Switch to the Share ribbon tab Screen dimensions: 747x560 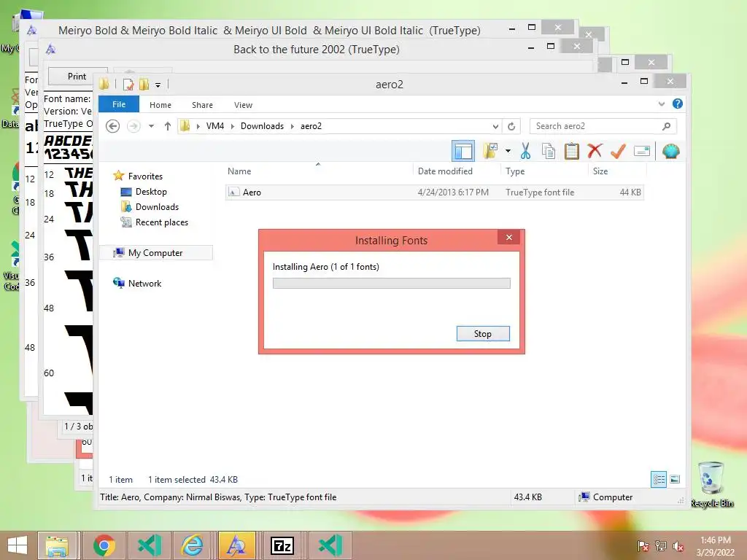click(x=203, y=105)
